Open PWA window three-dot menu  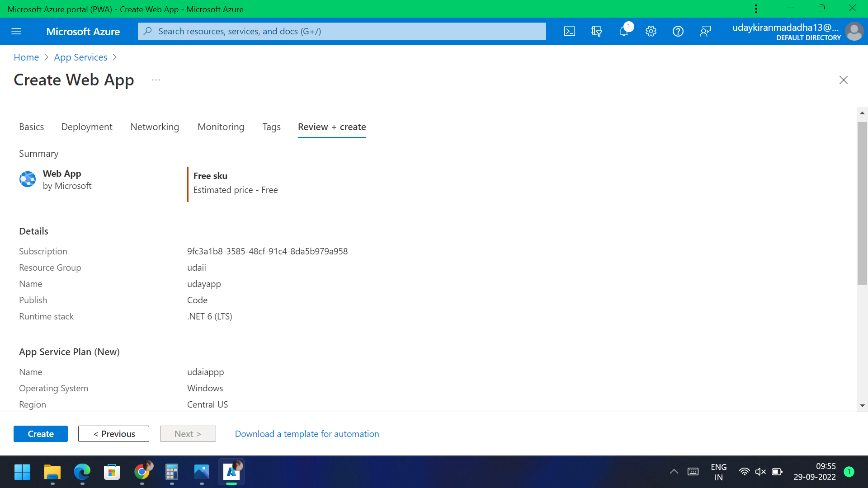tap(756, 9)
